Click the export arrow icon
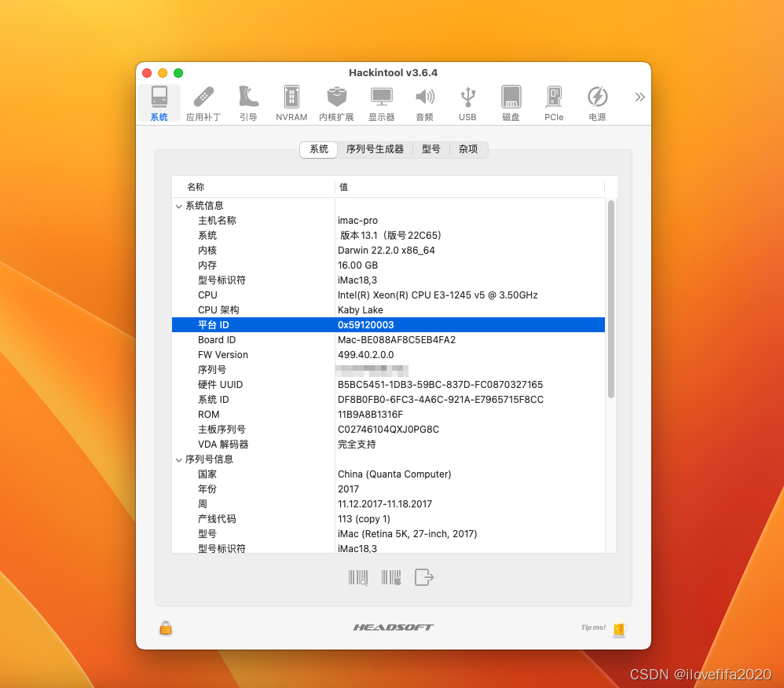 424,577
